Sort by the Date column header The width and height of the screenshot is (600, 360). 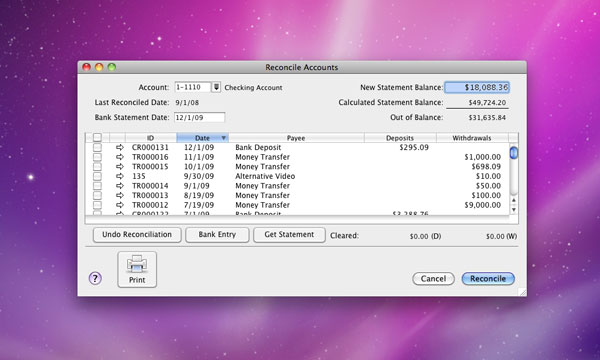(x=202, y=138)
